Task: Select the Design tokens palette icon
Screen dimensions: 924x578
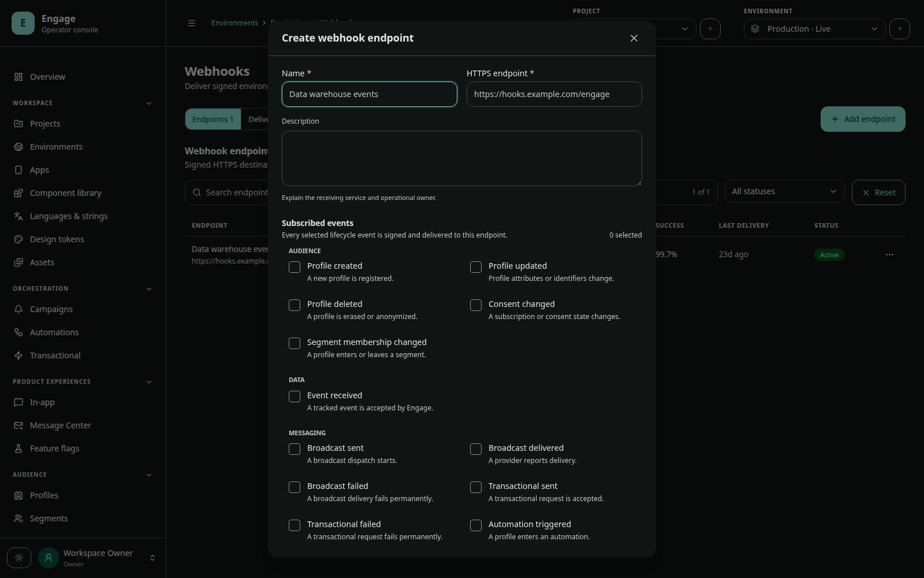Action: coord(18,239)
